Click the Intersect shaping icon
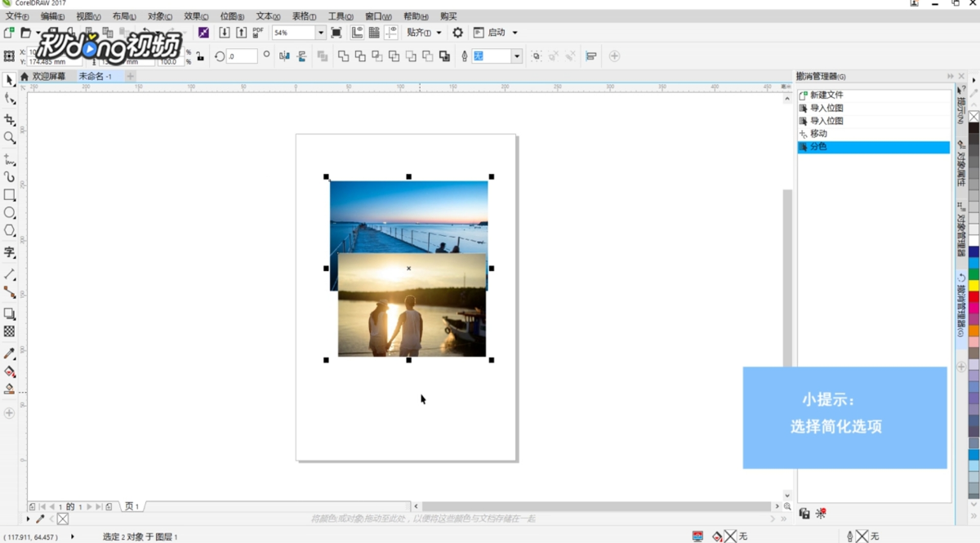This screenshot has width=980, height=543. (377, 56)
